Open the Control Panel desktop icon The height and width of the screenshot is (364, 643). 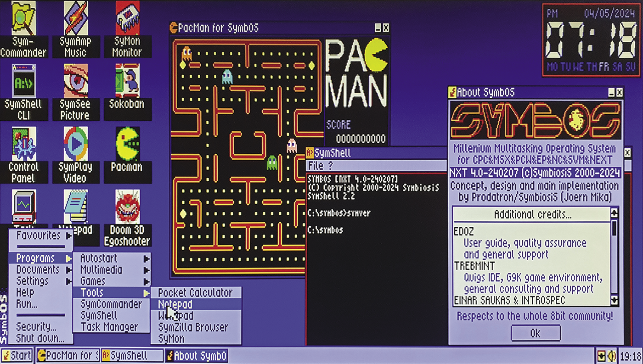click(24, 155)
